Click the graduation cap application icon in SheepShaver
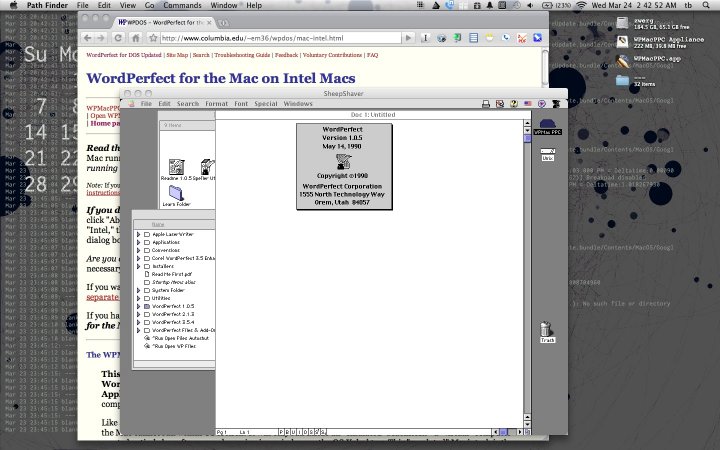 [556, 104]
